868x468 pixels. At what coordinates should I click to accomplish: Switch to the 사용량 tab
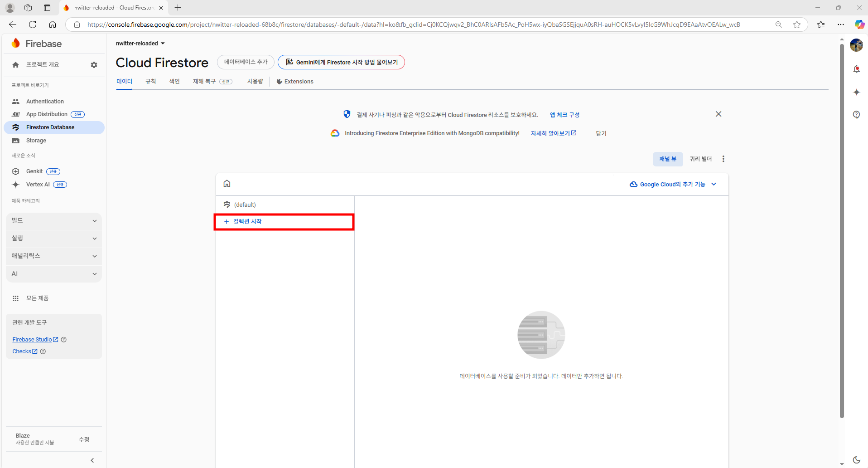point(255,82)
